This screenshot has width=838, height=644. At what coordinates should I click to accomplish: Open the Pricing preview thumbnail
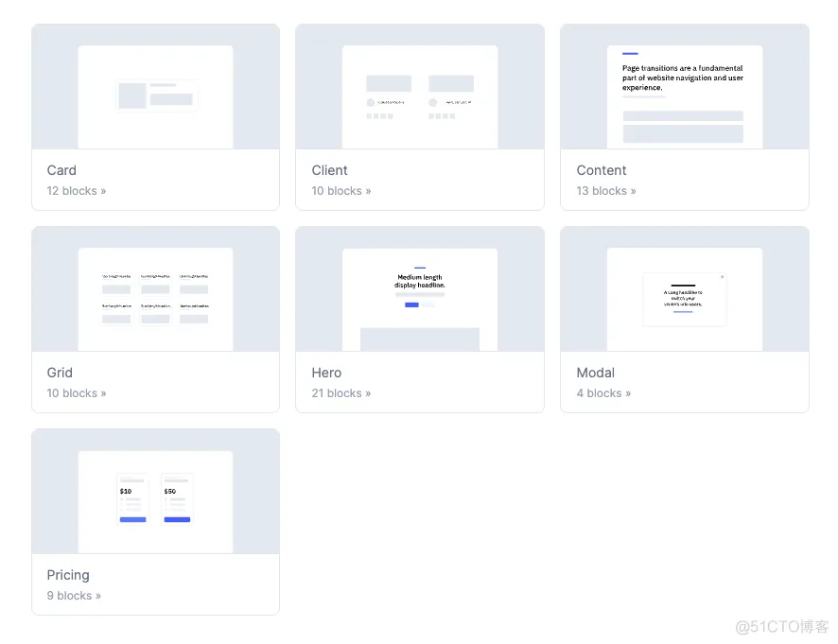point(155,491)
